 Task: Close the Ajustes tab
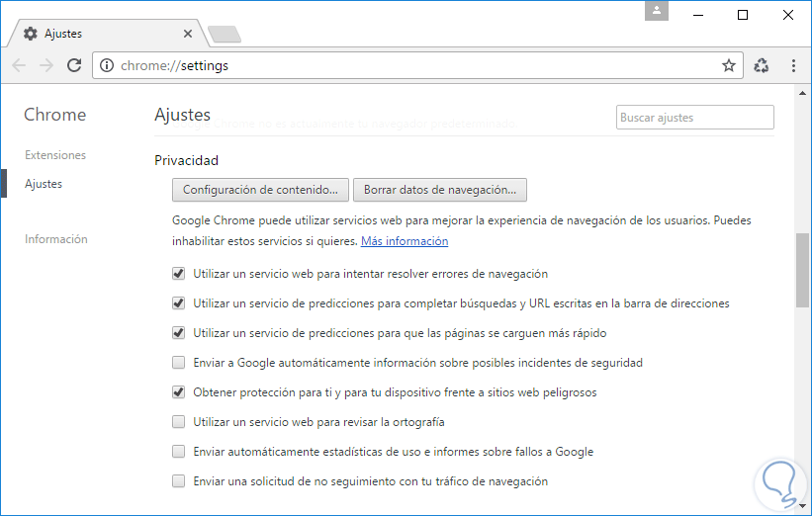pos(188,34)
